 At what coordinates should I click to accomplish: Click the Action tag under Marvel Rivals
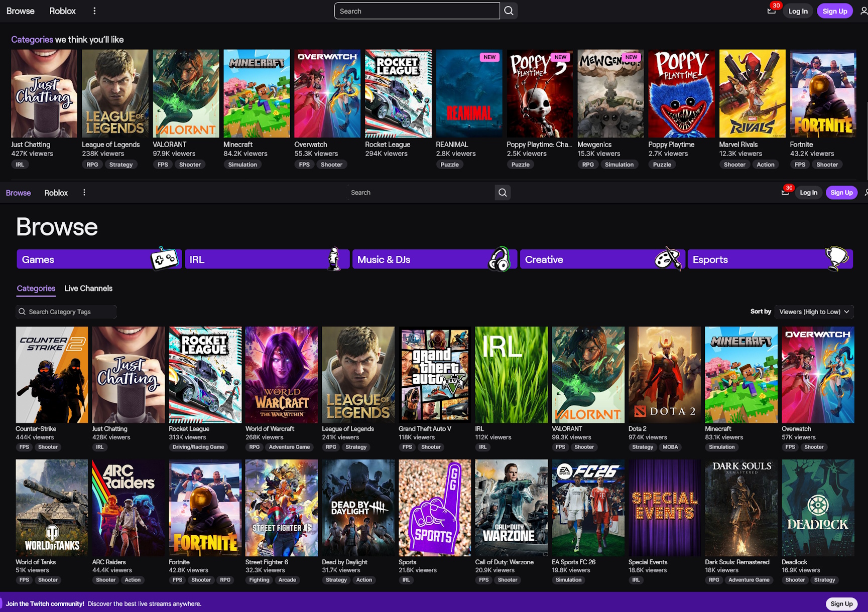point(766,165)
